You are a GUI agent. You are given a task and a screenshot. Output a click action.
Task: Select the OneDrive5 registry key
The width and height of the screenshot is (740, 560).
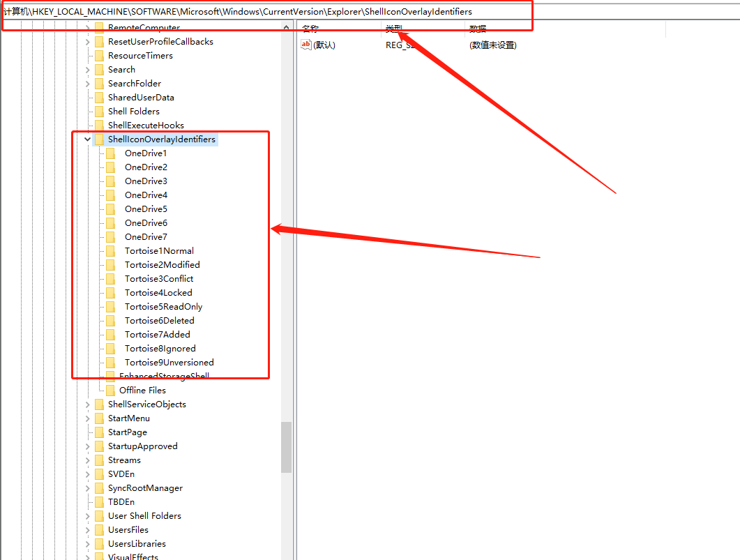tap(146, 209)
